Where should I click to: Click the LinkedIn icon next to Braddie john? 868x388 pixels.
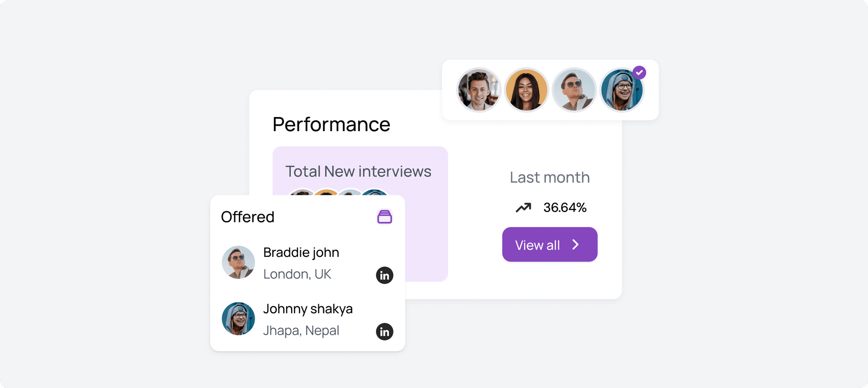(x=385, y=275)
